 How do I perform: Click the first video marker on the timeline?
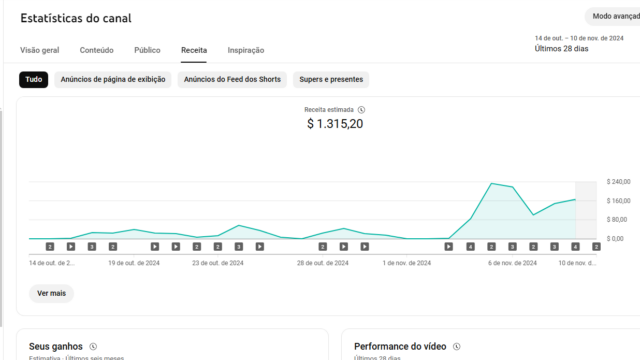(x=50, y=247)
